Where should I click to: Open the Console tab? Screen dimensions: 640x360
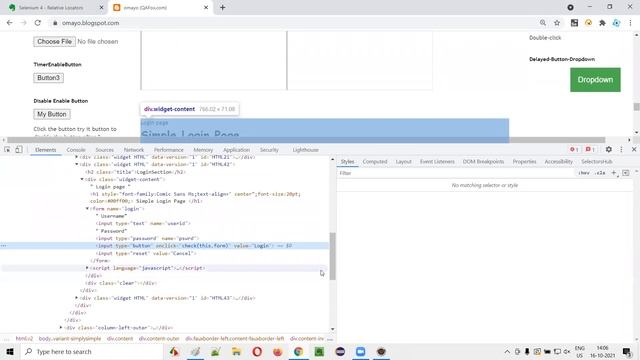[76, 150]
